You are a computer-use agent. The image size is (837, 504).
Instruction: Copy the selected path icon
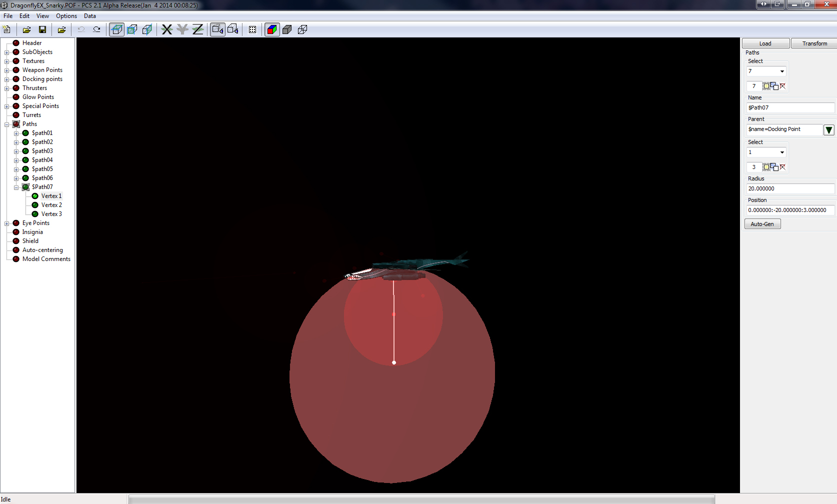coord(774,86)
